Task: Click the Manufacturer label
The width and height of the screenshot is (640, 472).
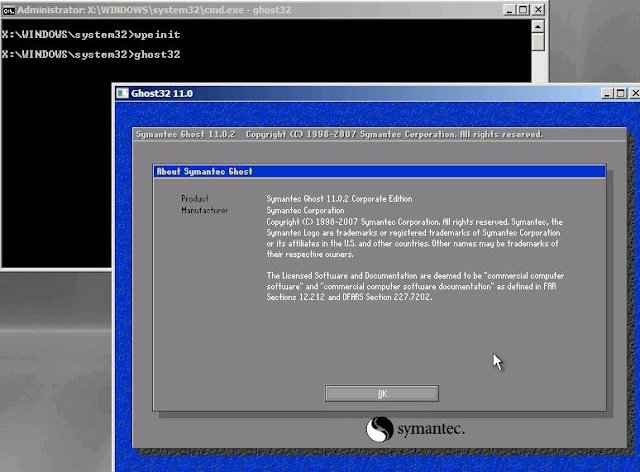Action: point(204,210)
